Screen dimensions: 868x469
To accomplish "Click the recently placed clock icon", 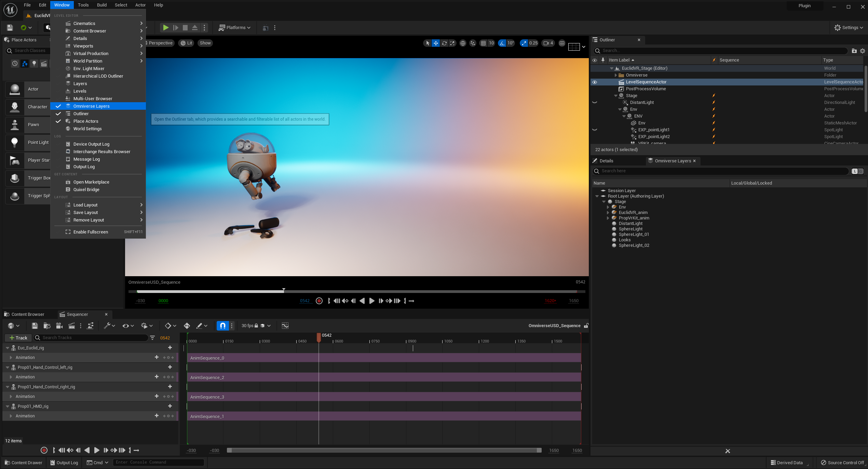I will point(15,64).
